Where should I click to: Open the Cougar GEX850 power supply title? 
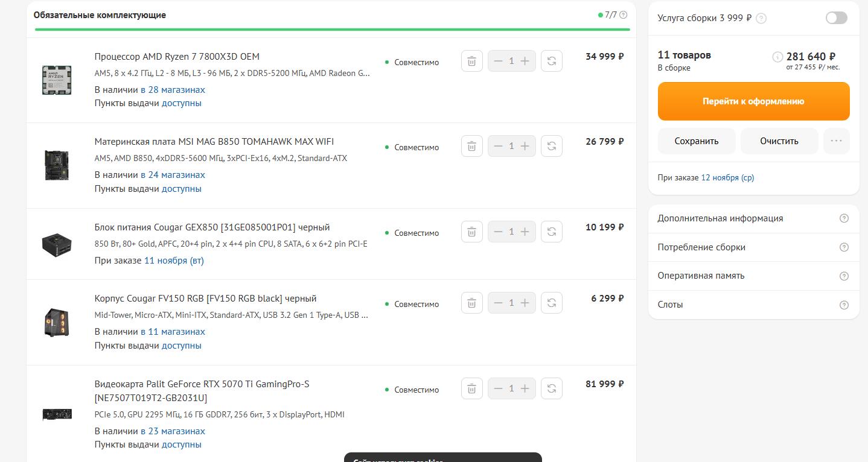(x=212, y=227)
